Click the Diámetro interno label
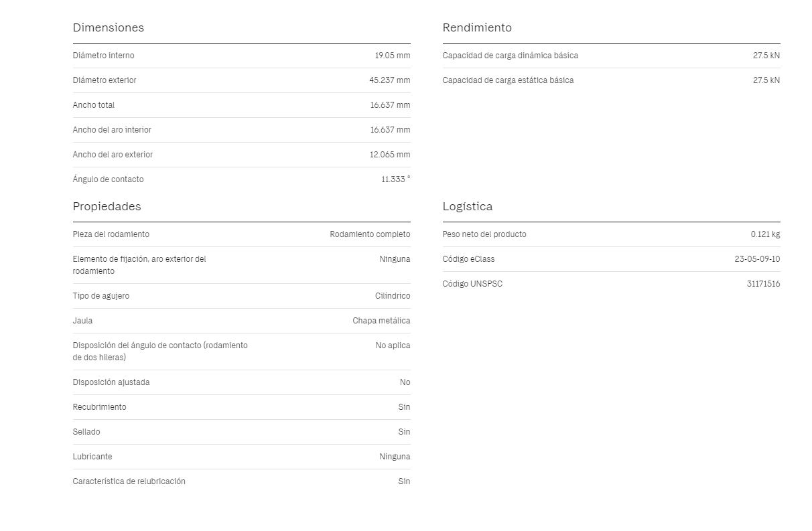This screenshot has width=812, height=531. [103, 56]
